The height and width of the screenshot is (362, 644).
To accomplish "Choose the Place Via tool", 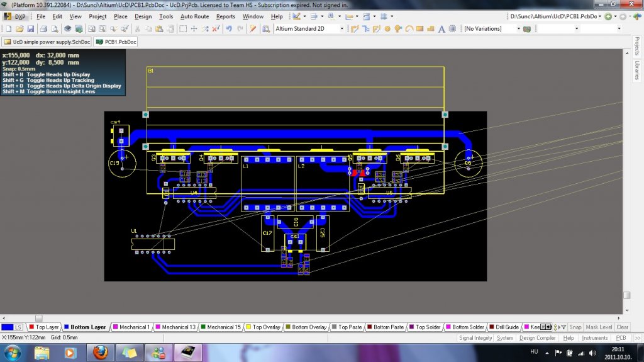I will click(397, 29).
